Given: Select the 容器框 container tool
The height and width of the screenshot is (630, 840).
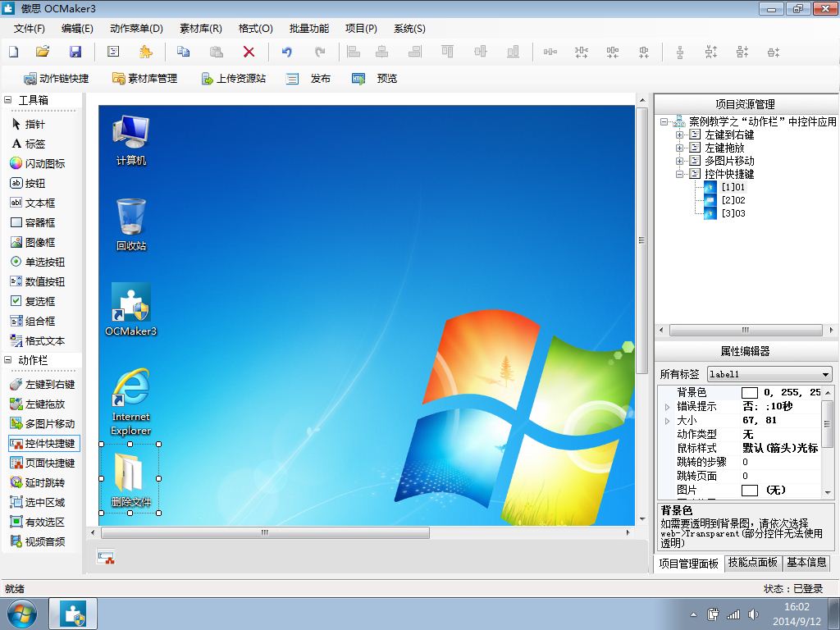Looking at the screenshot, I should tap(33, 222).
